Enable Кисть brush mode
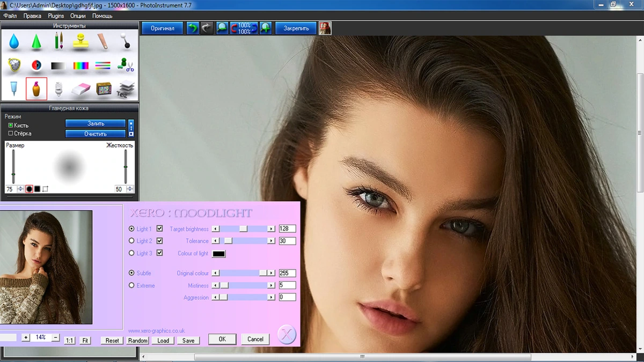The height and width of the screenshot is (362, 644). [11, 125]
